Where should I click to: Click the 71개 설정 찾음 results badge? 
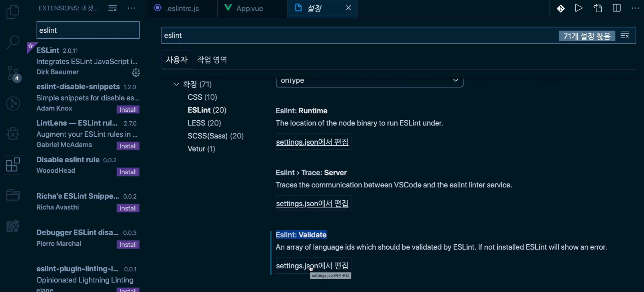click(587, 36)
